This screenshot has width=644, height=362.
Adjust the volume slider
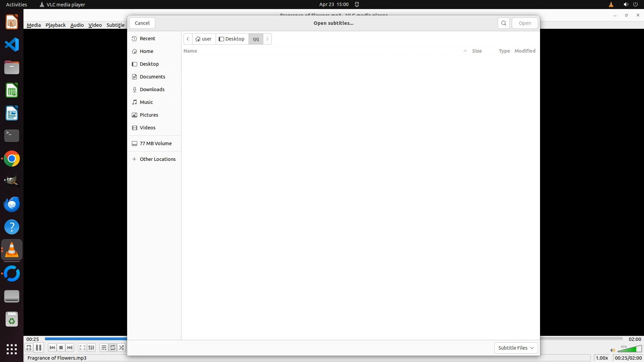(x=630, y=349)
